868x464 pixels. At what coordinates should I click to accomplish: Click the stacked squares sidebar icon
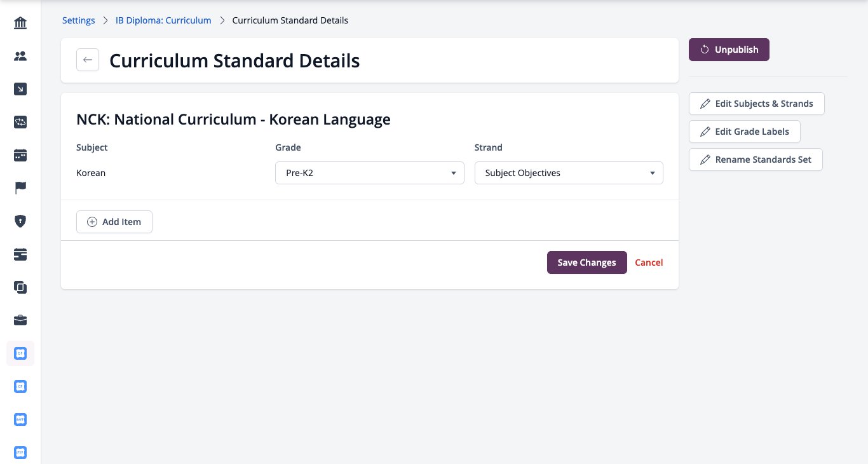click(20, 287)
